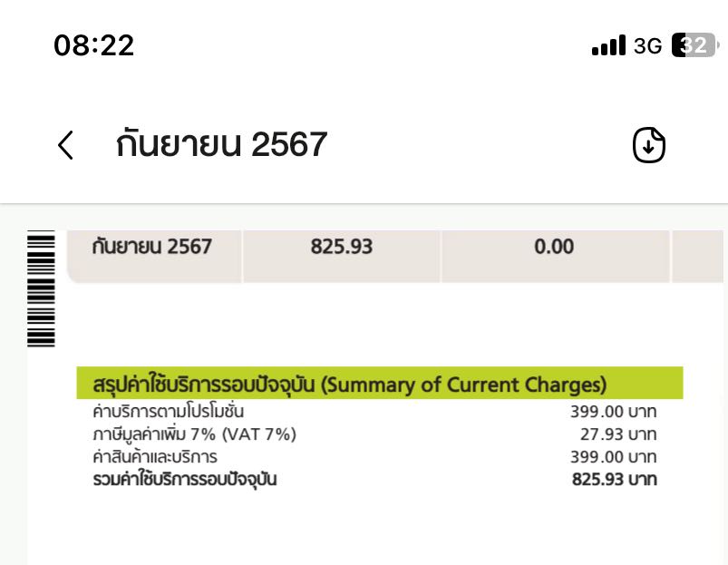The image size is (728, 565).
Task: Tap 399.00 บาท on the ค่าสินค้าและบริการ row
Action: (614, 457)
